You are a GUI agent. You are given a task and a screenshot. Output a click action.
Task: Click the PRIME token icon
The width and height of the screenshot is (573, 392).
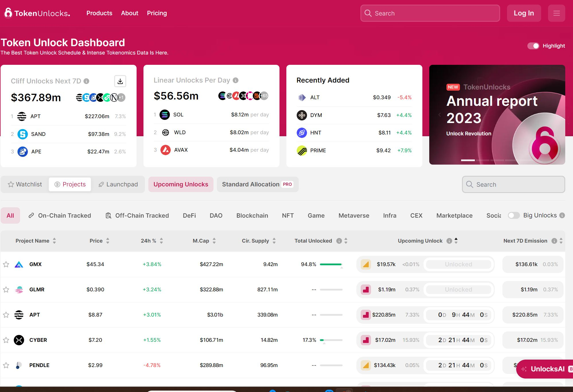(x=302, y=151)
